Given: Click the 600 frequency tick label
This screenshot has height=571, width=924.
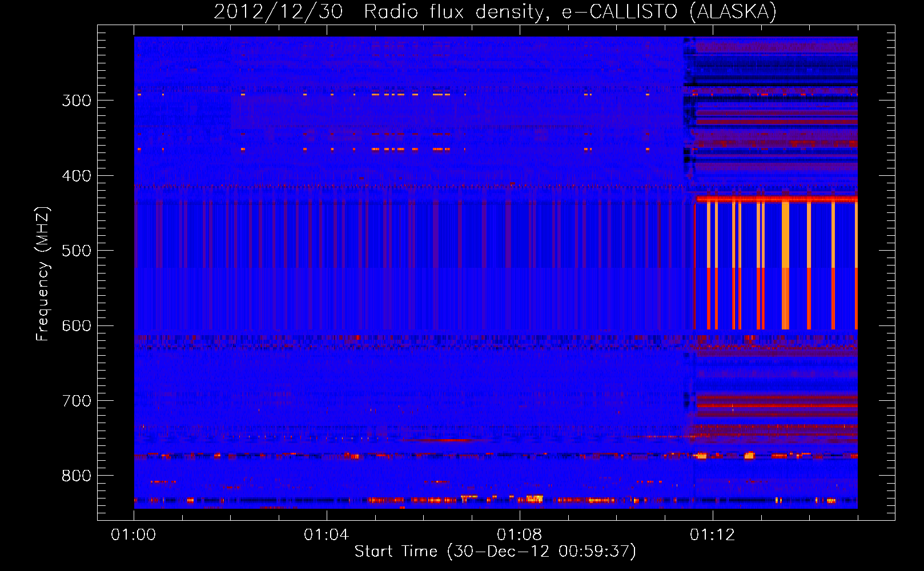Looking at the screenshot, I should click(77, 326).
